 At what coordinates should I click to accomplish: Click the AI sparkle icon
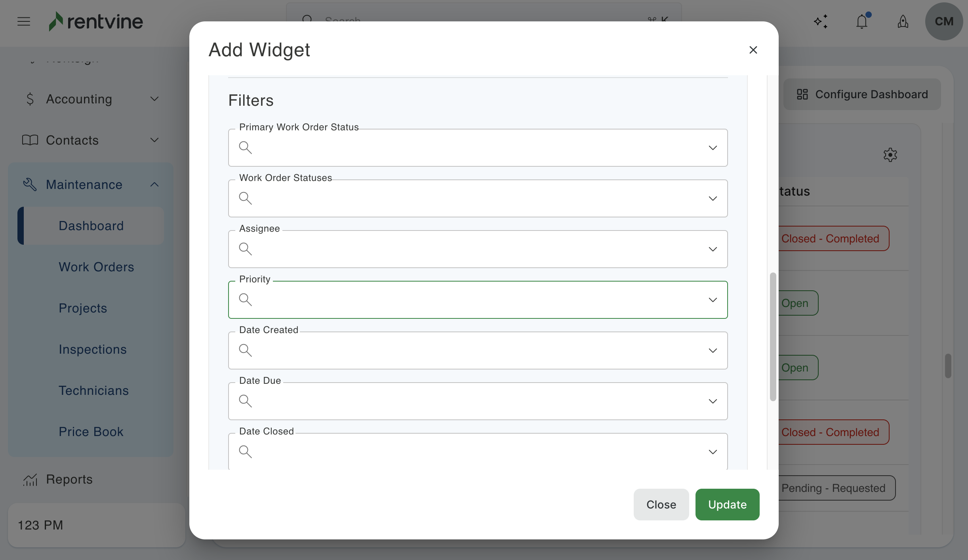(x=821, y=21)
